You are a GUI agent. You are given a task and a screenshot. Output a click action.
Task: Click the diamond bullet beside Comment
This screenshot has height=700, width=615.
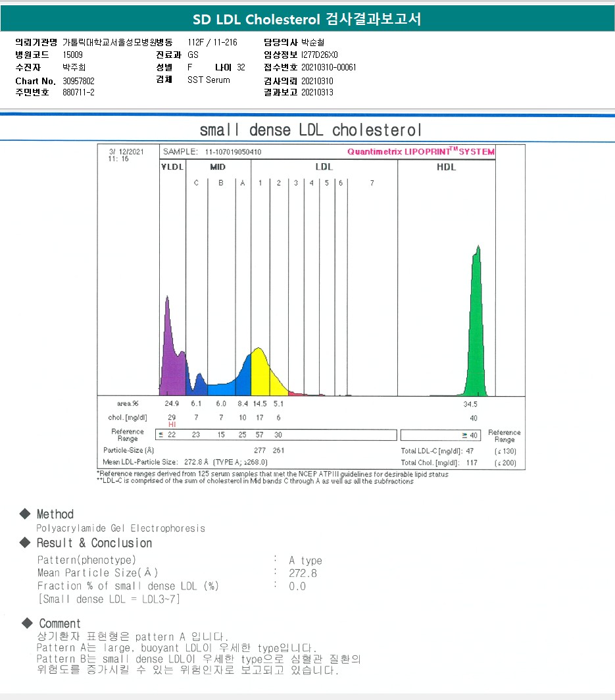click(x=27, y=623)
